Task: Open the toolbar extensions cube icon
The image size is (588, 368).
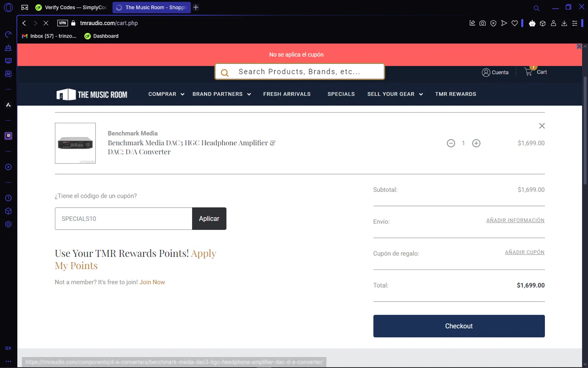Action: (543, 23)
